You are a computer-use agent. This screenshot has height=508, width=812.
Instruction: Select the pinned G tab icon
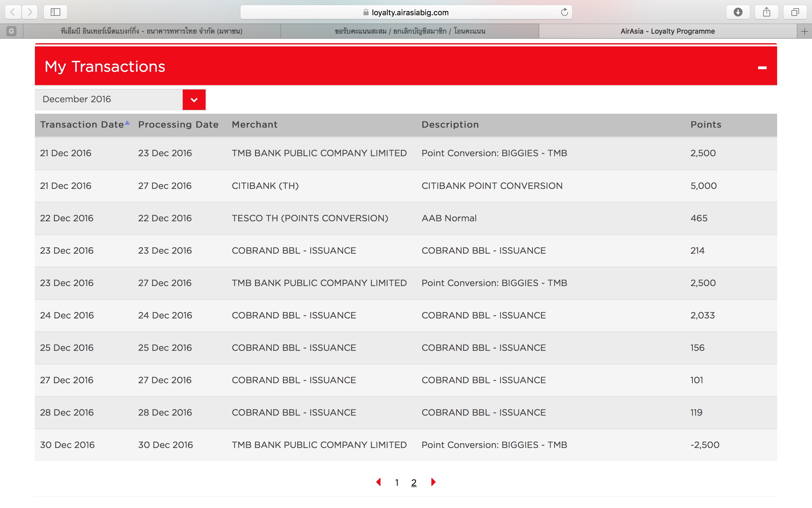click(x=11, y=31)
